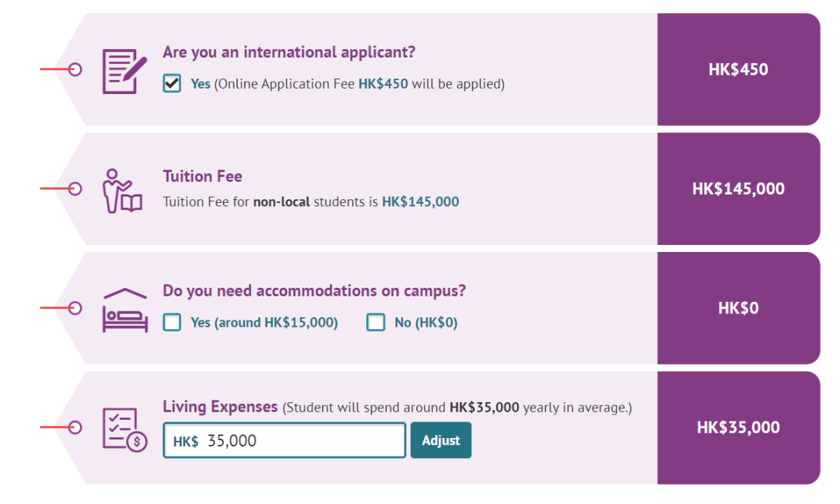Click the bed under roof accommodation icon
Screen dimensions: 840x504
(124, 310)
